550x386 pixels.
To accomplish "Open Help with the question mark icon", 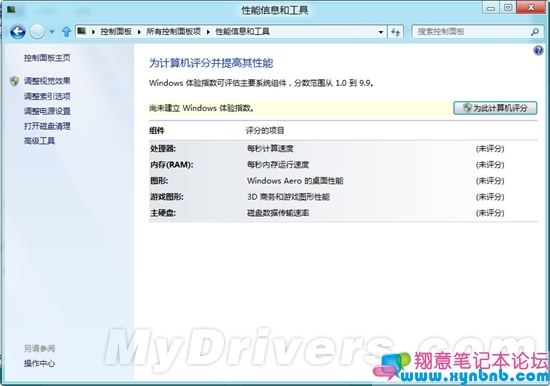I will tap(538, 51).
